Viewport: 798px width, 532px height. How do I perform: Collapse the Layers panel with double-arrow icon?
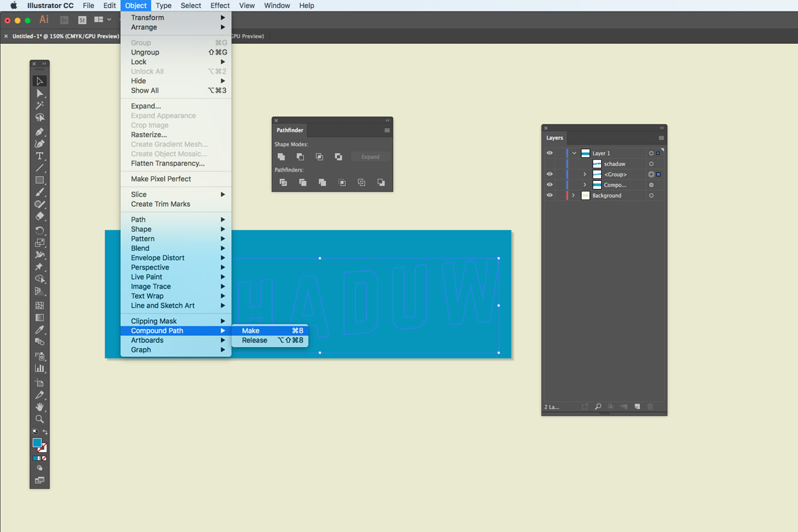click(662, 128)
